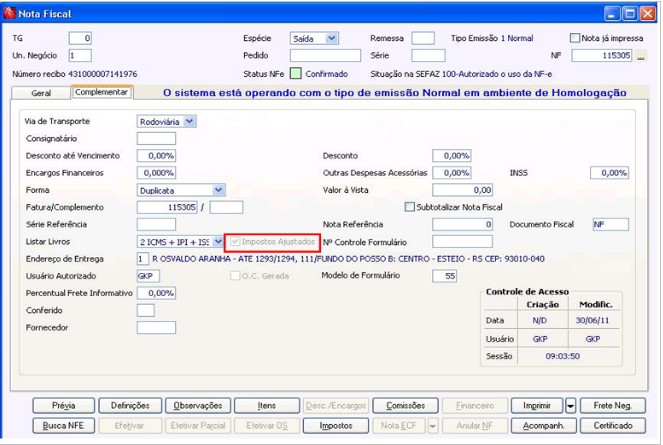Click the Itens button
Screen dimensions: 663x445
[267, 406]
